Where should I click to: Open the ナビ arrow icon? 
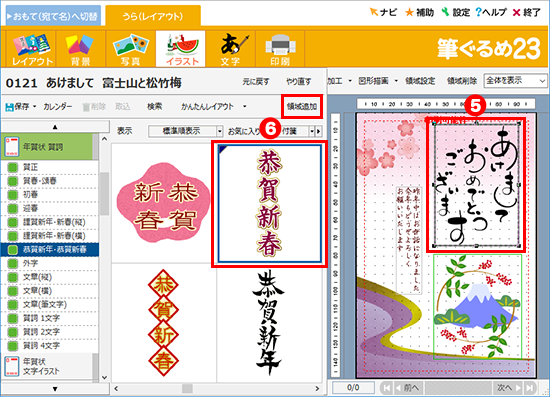[374, 12]
